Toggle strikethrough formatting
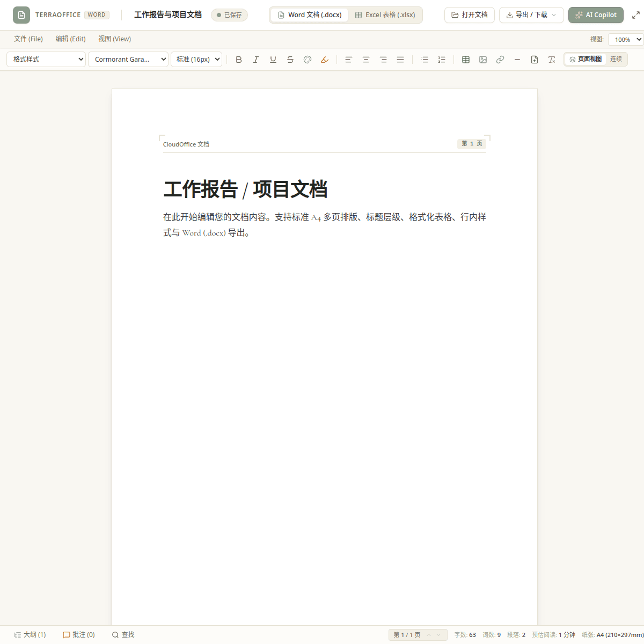This screenshot has width=644, height=644. click(290, 60)
